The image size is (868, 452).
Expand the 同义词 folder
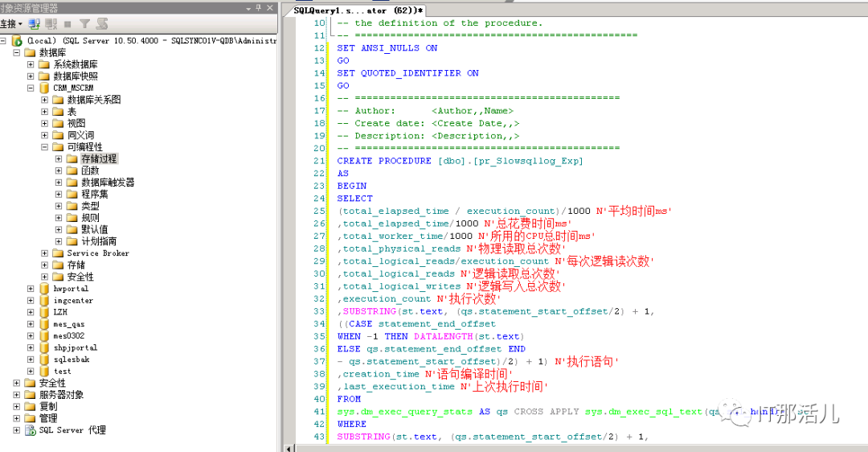click(44, 135)
